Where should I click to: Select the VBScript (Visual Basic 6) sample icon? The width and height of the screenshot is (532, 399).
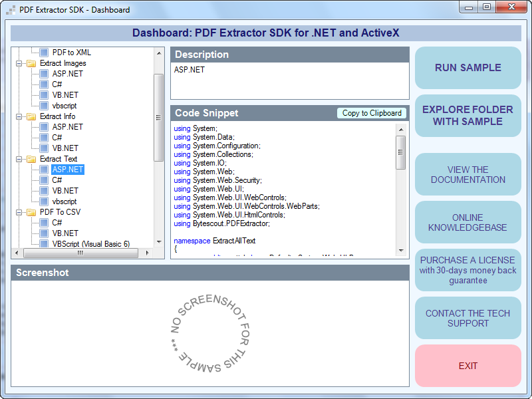[44, 243]
